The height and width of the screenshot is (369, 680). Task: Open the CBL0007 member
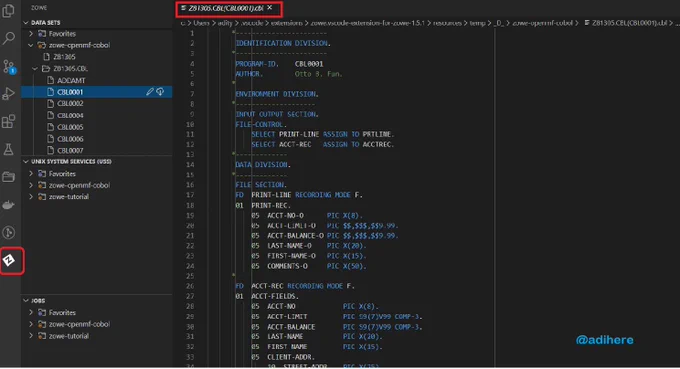click(70, 150)
